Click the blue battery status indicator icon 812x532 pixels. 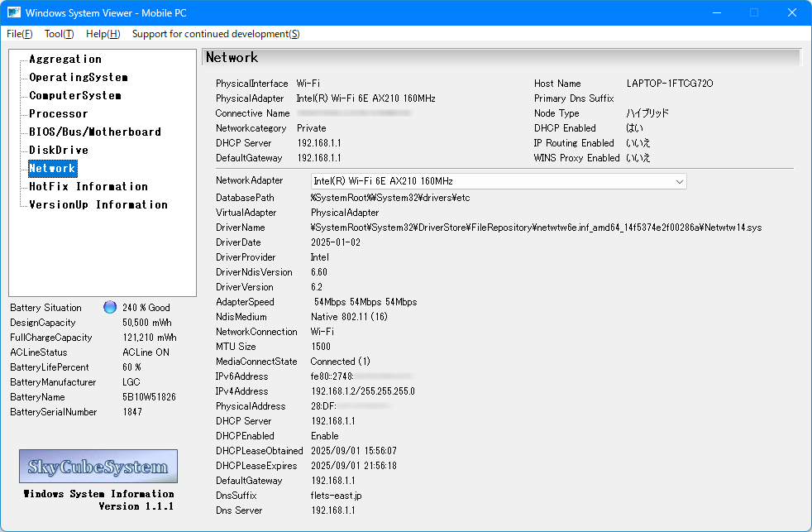point(110,307)
